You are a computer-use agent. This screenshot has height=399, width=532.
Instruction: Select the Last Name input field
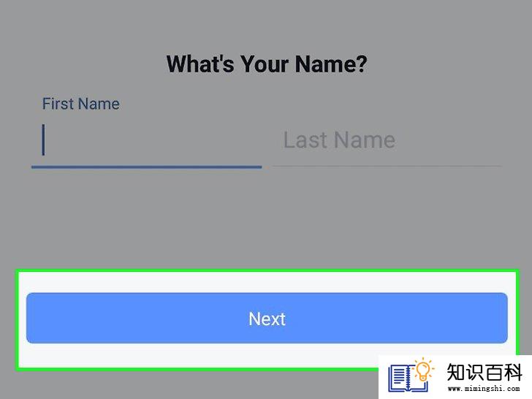pyautogui.click(x=387, y=140)
